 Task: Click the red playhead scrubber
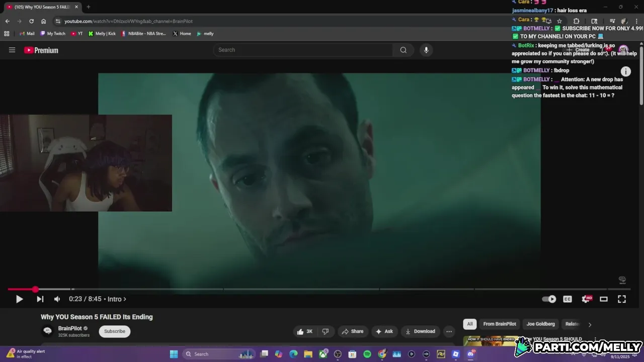coord(35,289)
